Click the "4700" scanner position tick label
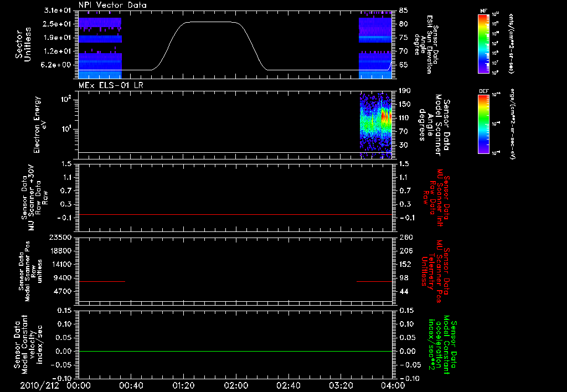 click(x=63, y=291)
